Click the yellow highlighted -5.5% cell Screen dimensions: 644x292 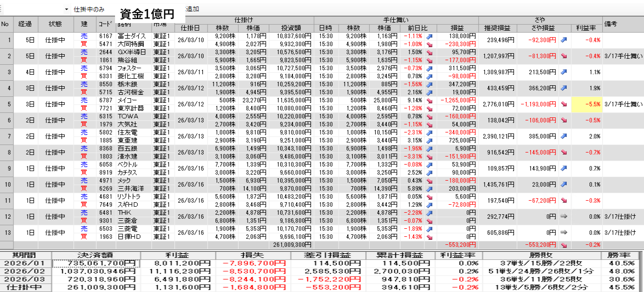coord(587,104)
